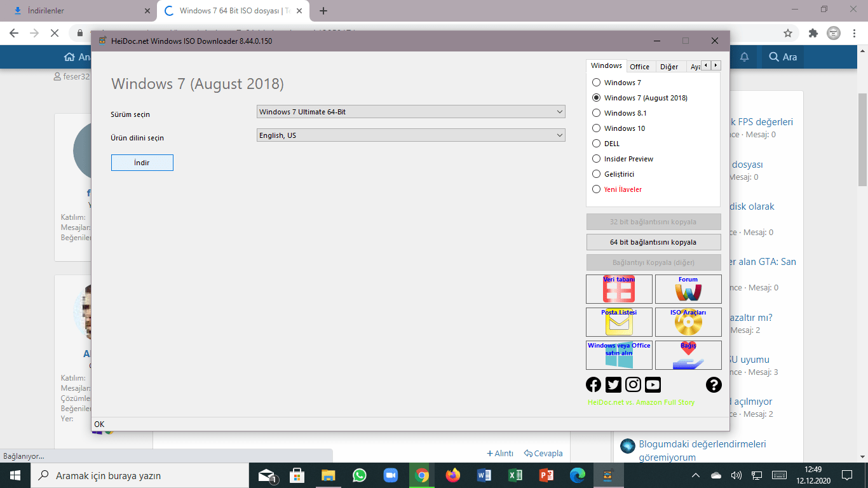Open Microsoft Edge from the taskbar
The width and height of the screenshot is (868, 488).
[x=578, y=475]
